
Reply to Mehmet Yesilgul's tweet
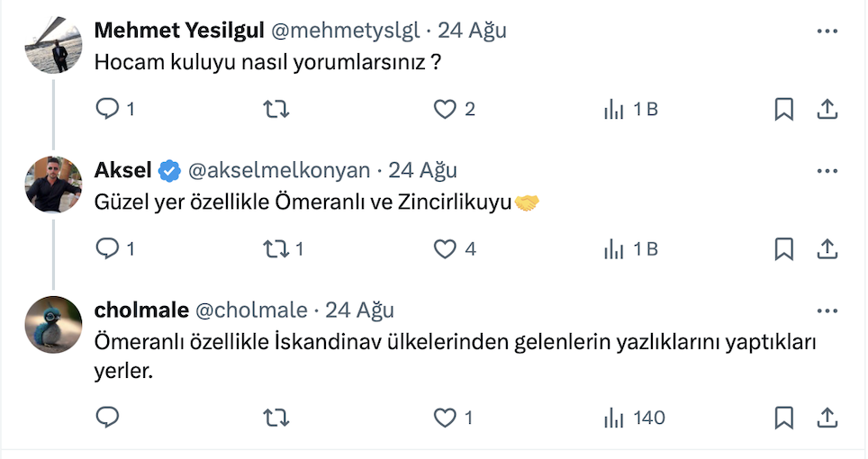(108, 110)
